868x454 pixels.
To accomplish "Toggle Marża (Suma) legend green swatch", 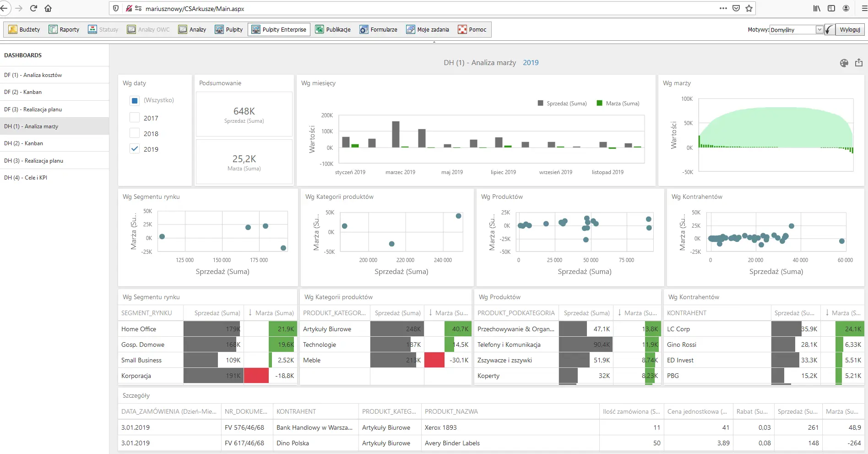I will [599, 103].
